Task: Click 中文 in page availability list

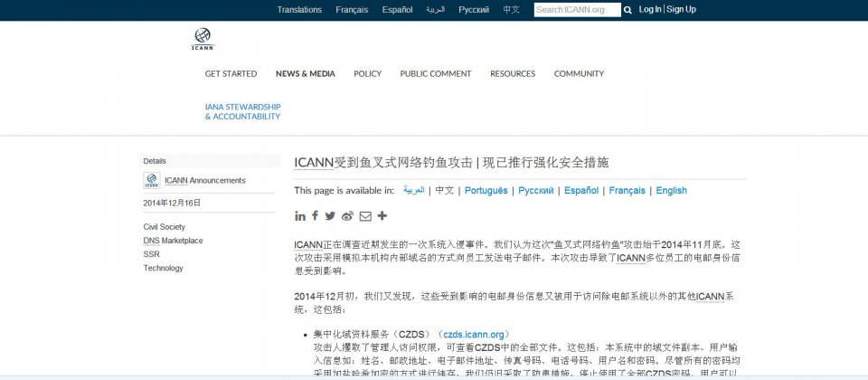Action: coord(445,191)
